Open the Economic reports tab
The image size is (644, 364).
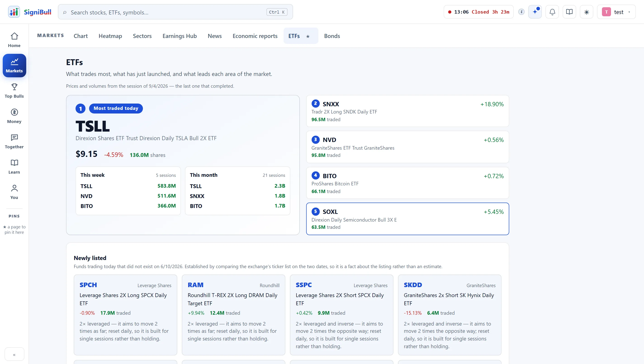[255, 36]
